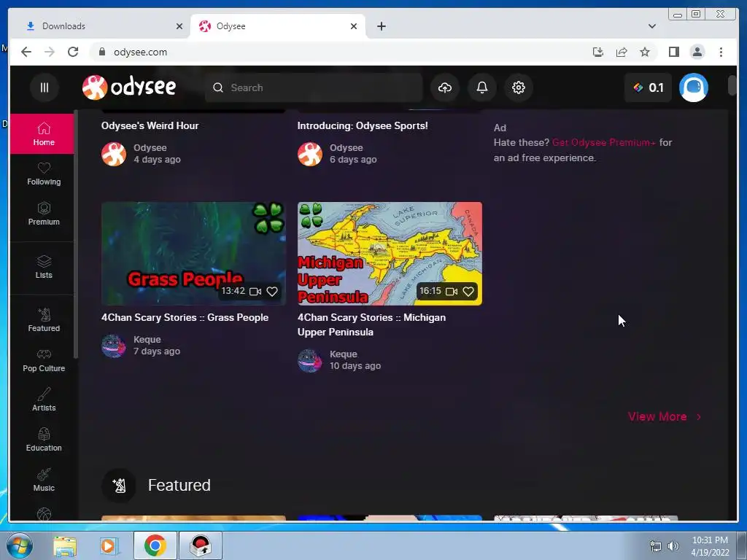The width and height of the screenshot is (747, 560).
Task: Open the user avatar menu
Action: coord(694,87)
